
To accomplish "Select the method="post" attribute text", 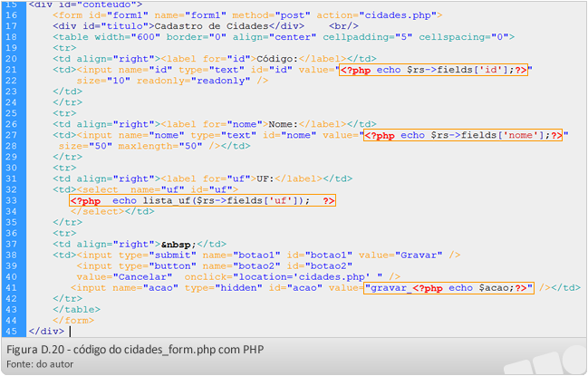I will [271, 15].
